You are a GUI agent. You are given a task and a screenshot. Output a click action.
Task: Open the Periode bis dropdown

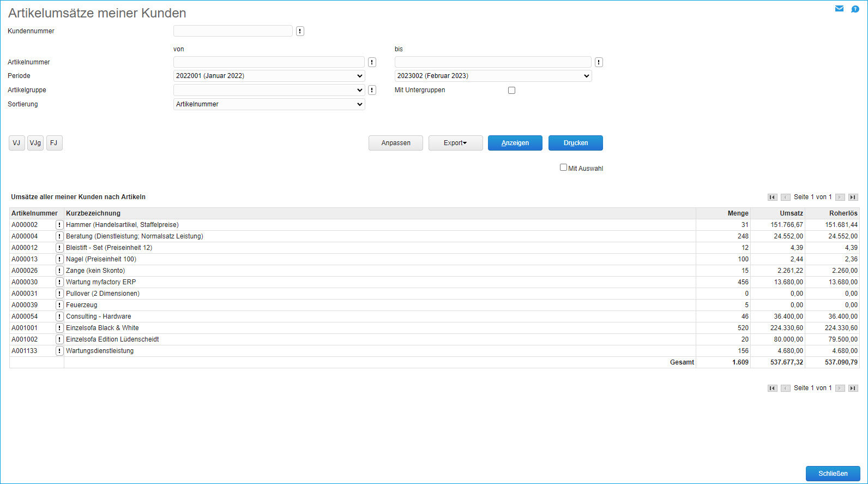click(493, 76)
